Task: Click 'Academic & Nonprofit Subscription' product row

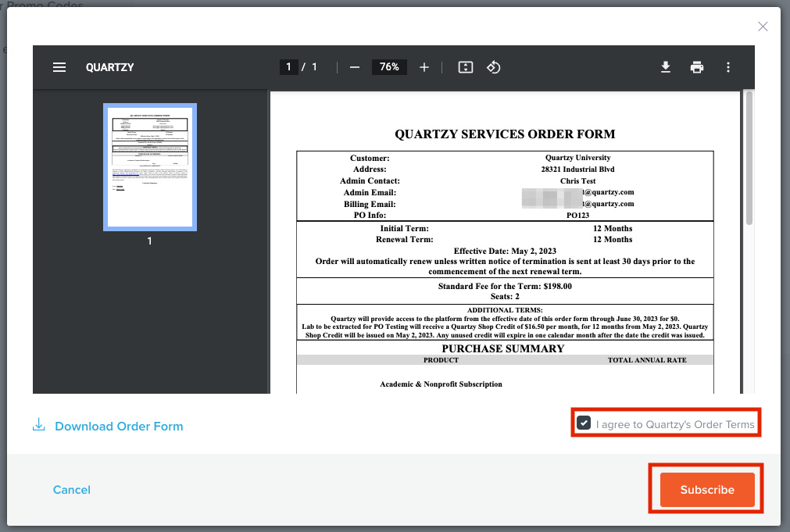Action: [x=441, y=384]
